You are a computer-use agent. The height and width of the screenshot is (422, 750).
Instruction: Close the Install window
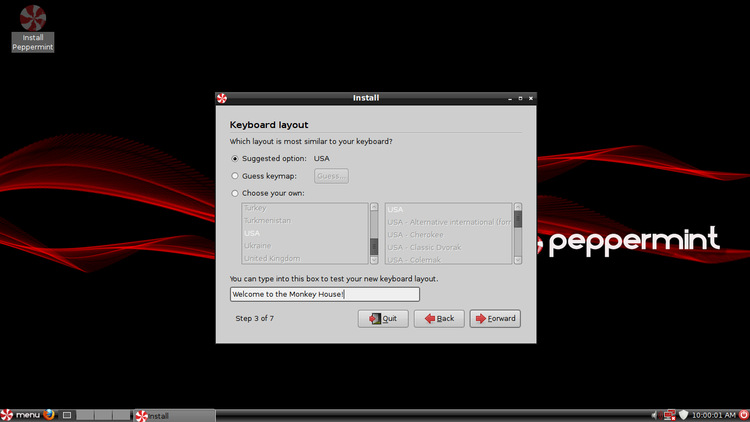coord(531,99)
